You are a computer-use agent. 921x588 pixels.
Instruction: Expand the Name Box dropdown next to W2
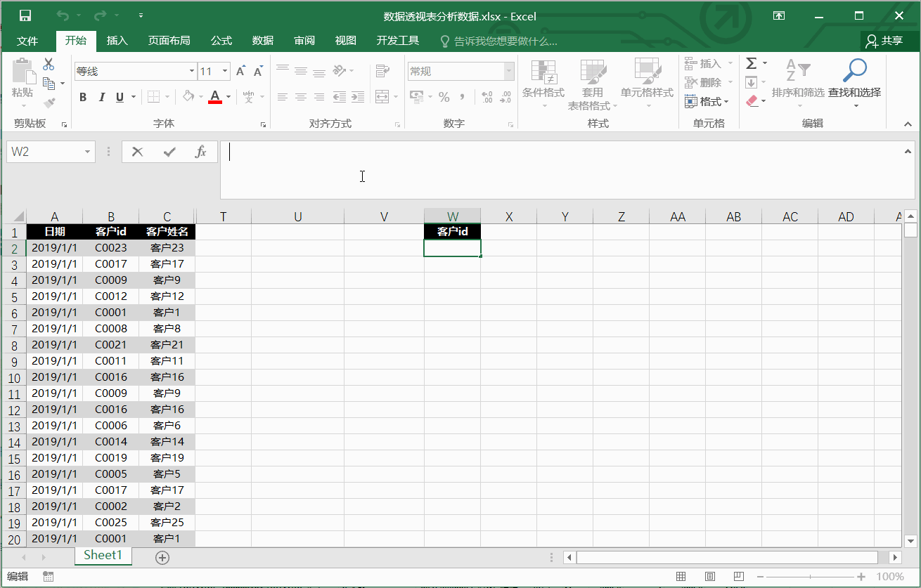click(88, 152)
